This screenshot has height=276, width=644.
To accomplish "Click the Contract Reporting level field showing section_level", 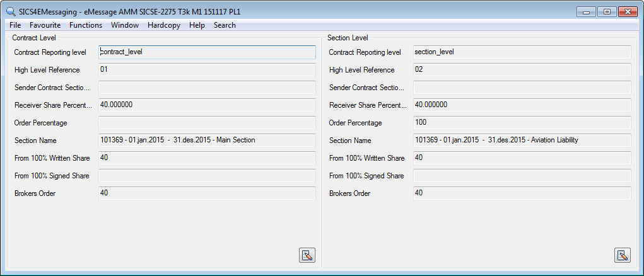I will tap(521, 52).
